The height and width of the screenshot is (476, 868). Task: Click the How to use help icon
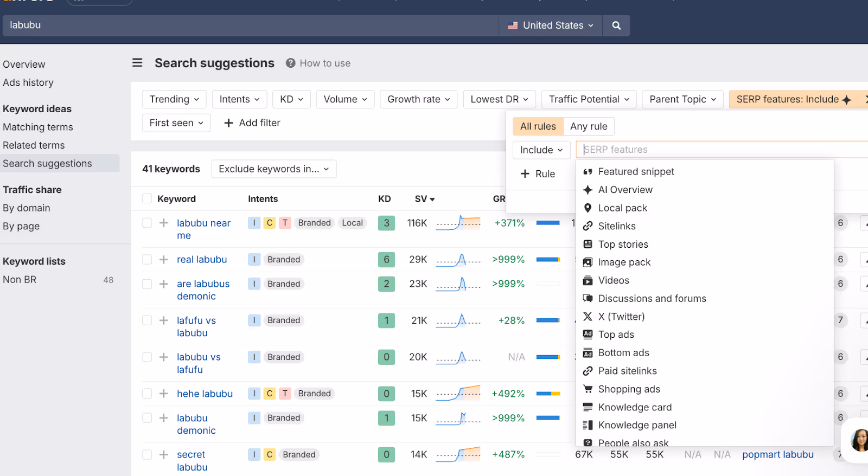click(291, 63)
